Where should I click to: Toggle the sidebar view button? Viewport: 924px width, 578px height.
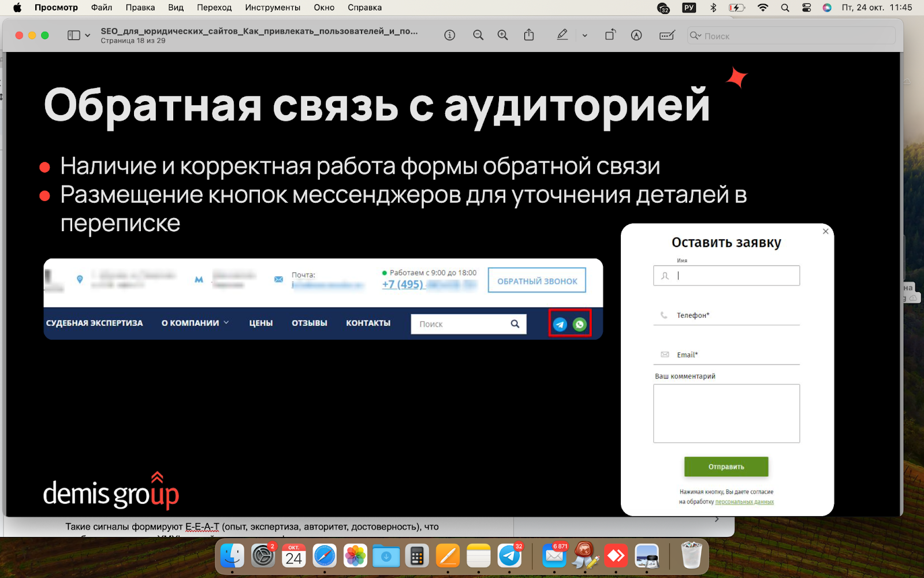tap(73, 35)
